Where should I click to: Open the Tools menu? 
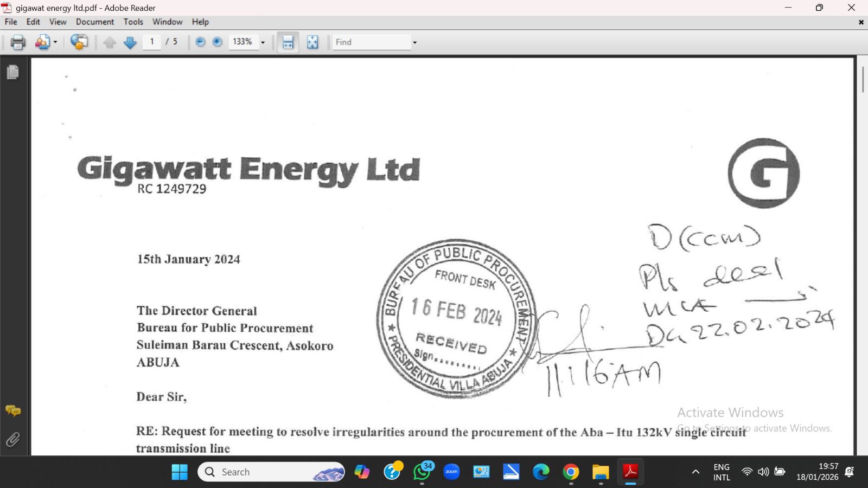pyautogui.click(x=133, y=22)
